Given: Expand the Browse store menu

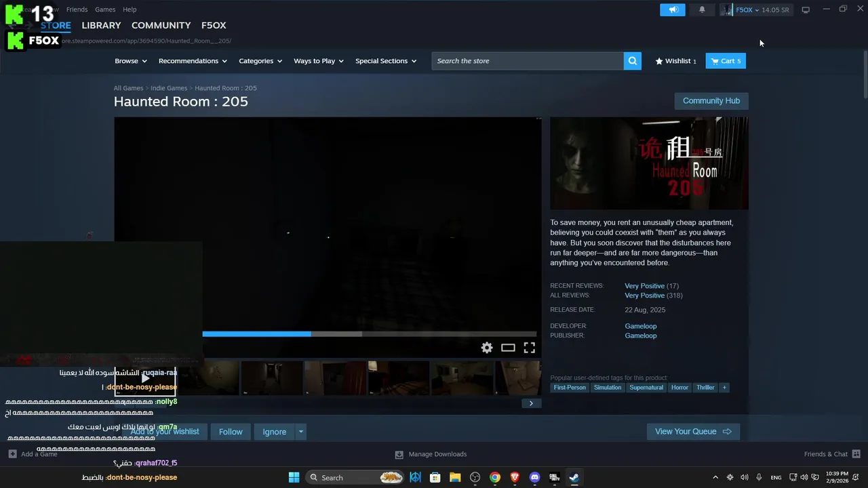Looking at the screenshot, I should click(x=130, y=61).
